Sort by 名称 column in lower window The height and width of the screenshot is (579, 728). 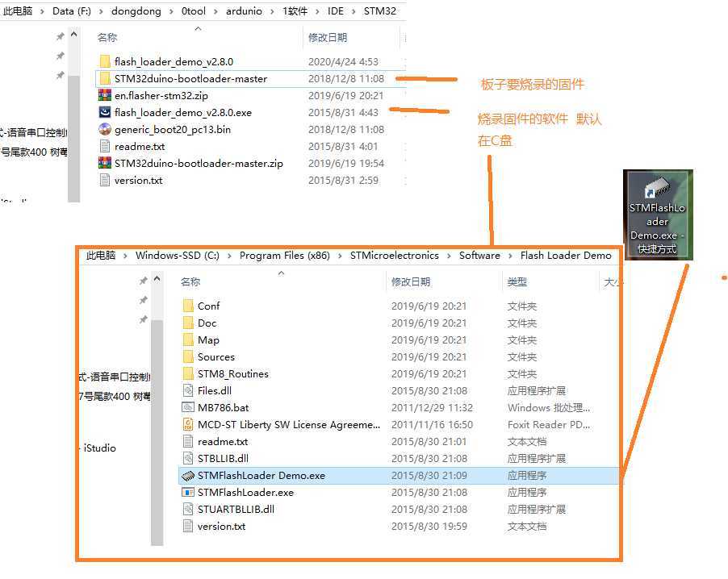190,281
